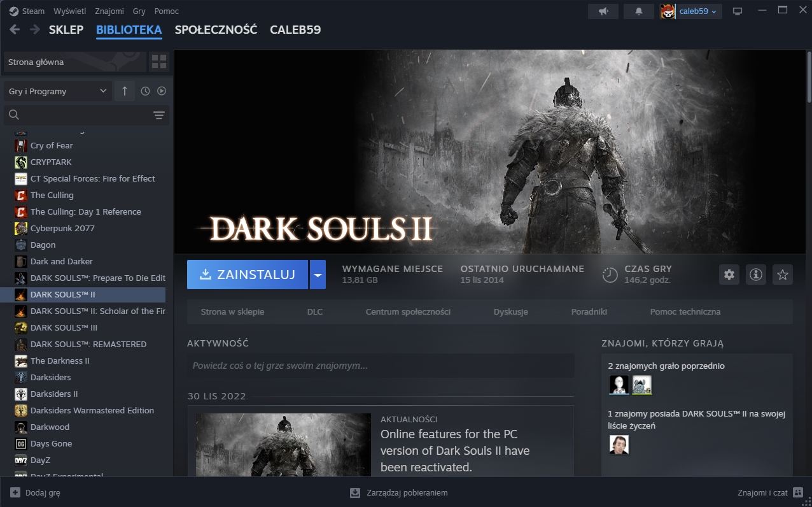Select The Darkness II in the list
This screenshot has width=812, height=507.
(60, 361)
